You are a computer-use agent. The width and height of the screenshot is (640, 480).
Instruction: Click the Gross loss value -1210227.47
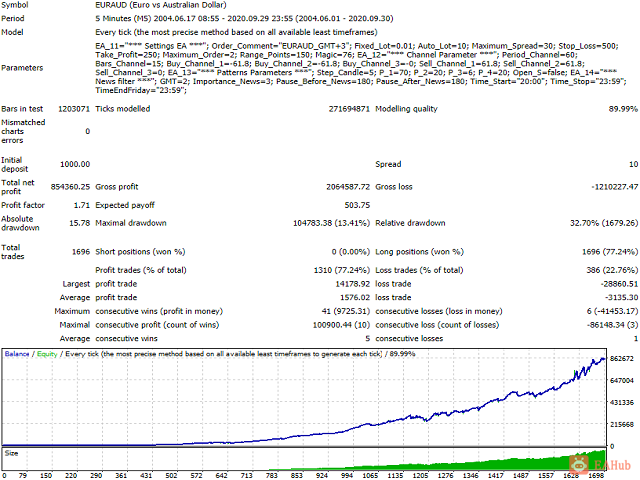tap(615, 187)
